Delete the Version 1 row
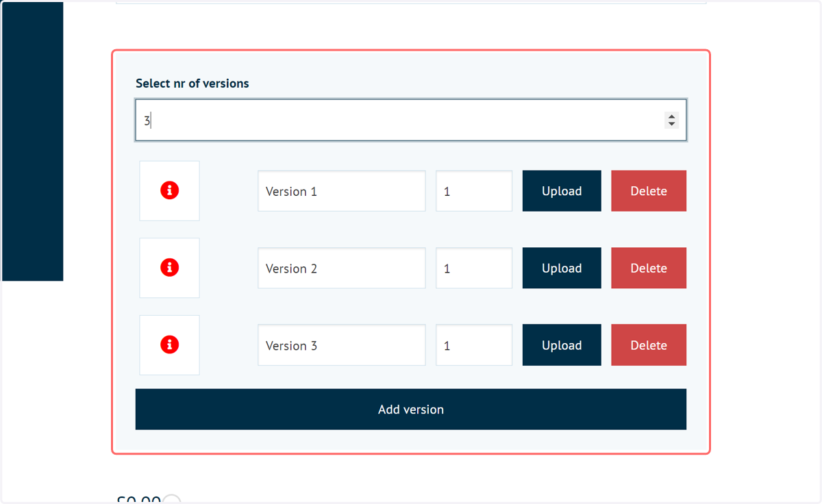Screen dimensions: 822x504 [x=649, y=191]
